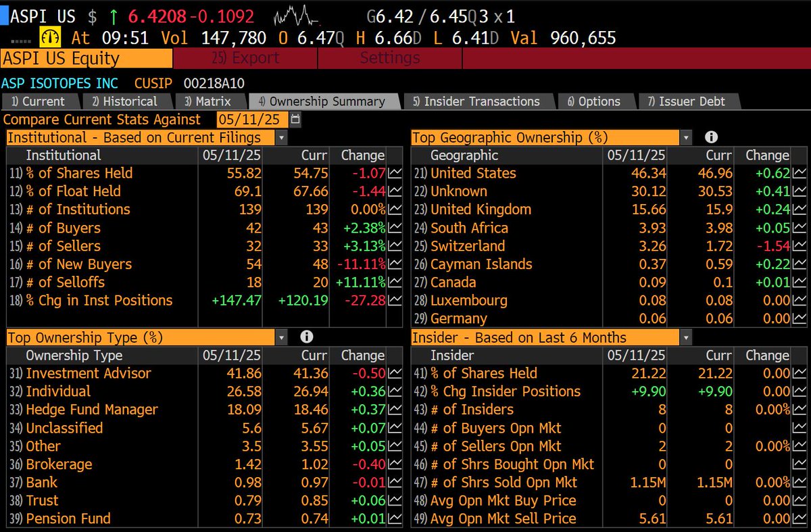Viewport: 811px width, 532px height.
Task: Click the CUSIP value 00218A10
Action: pos(213,83)
